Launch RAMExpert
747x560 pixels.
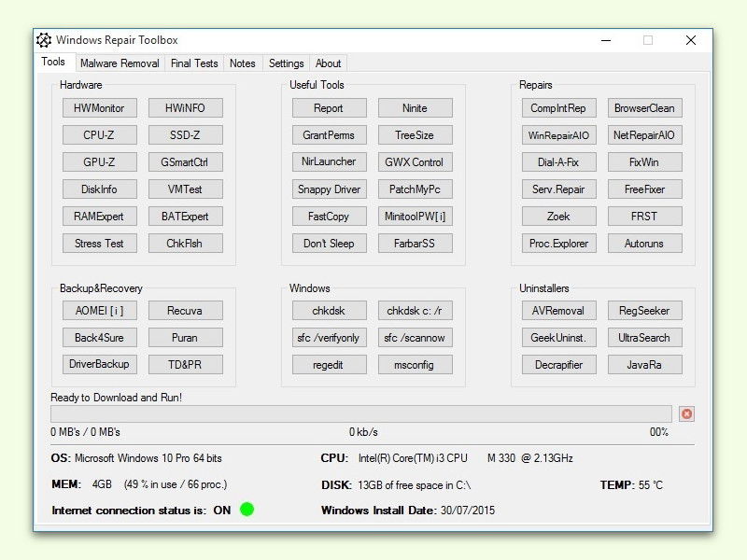click(x=99, y=217)
